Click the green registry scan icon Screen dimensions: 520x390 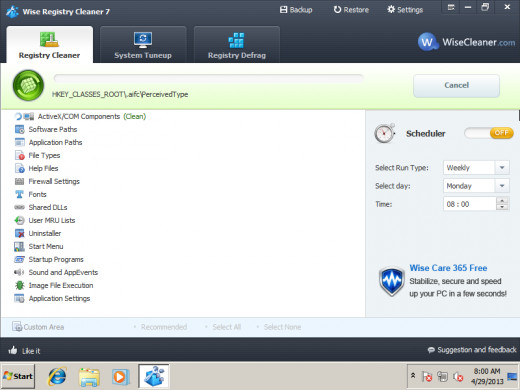28,85
